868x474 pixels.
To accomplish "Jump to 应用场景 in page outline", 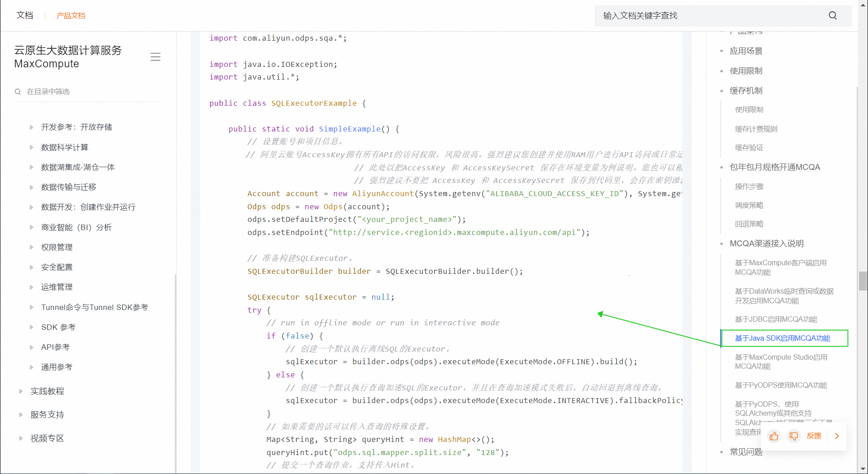I will pyautogui.click(x=746, y=51).
